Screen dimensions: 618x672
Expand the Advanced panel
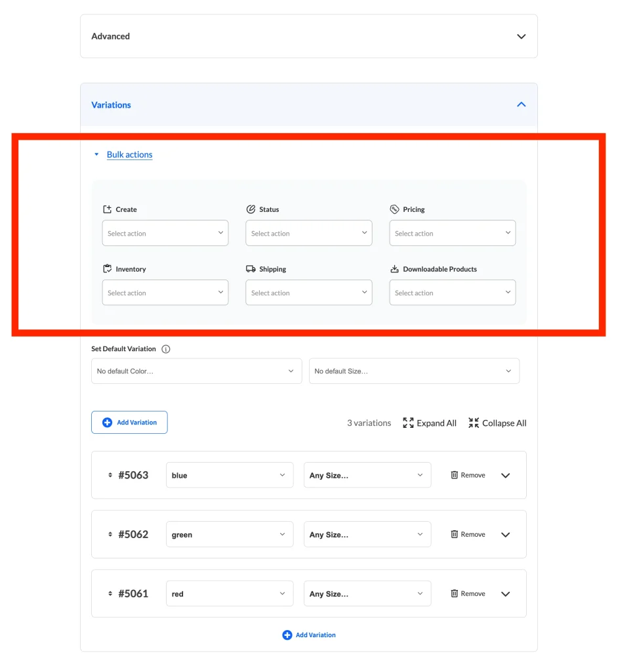(521, 37)
